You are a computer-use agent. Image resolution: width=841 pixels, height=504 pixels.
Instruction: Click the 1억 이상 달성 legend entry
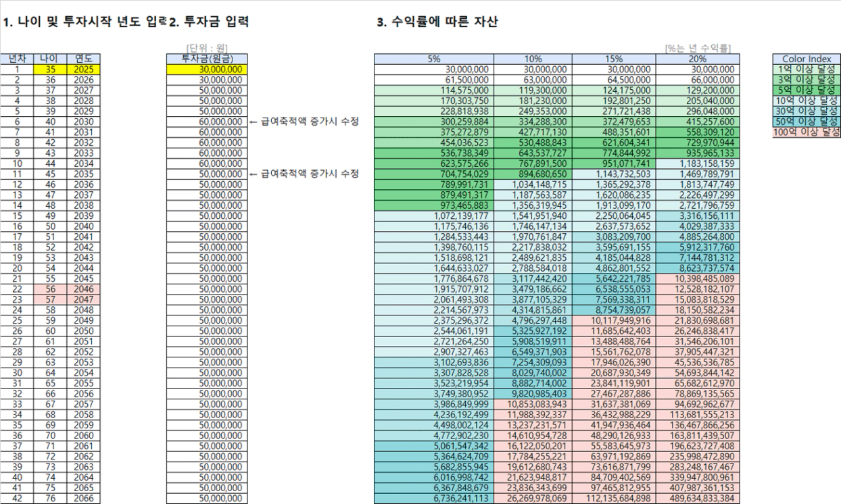[806, 69]
